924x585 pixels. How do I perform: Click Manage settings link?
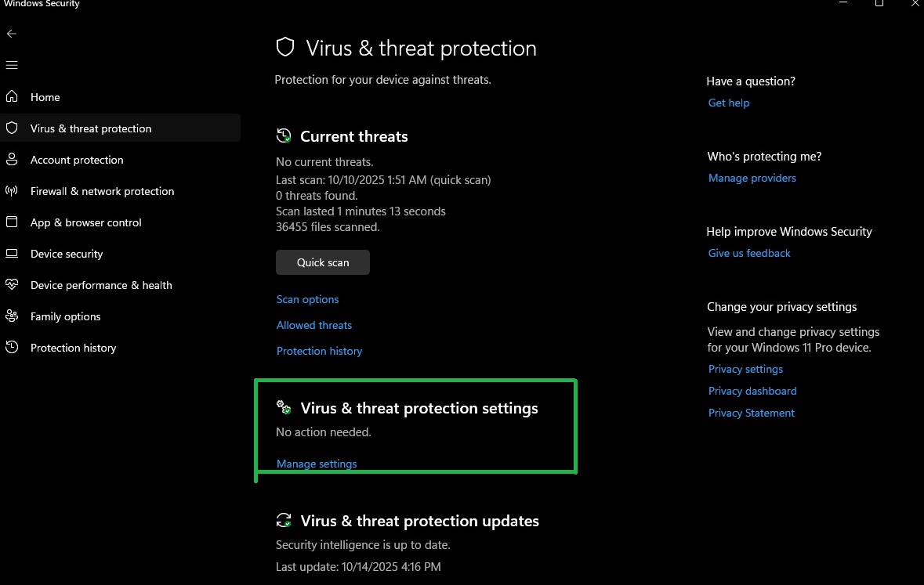317,464
